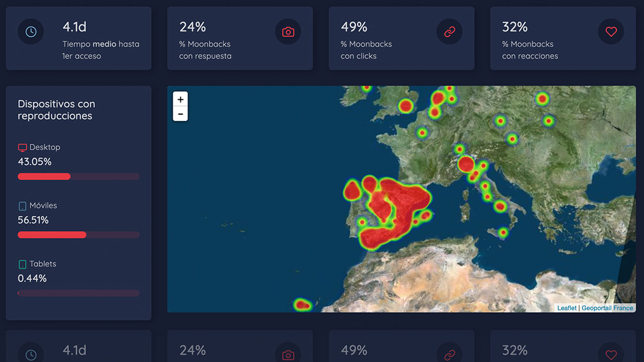The width and height of the screenshot is (644, 362).
Task: Click the Móviles label text
Action: point(43,205)
